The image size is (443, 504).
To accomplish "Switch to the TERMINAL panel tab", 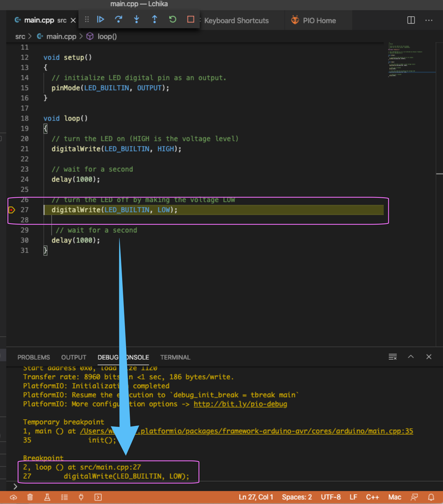I will 175,357.
